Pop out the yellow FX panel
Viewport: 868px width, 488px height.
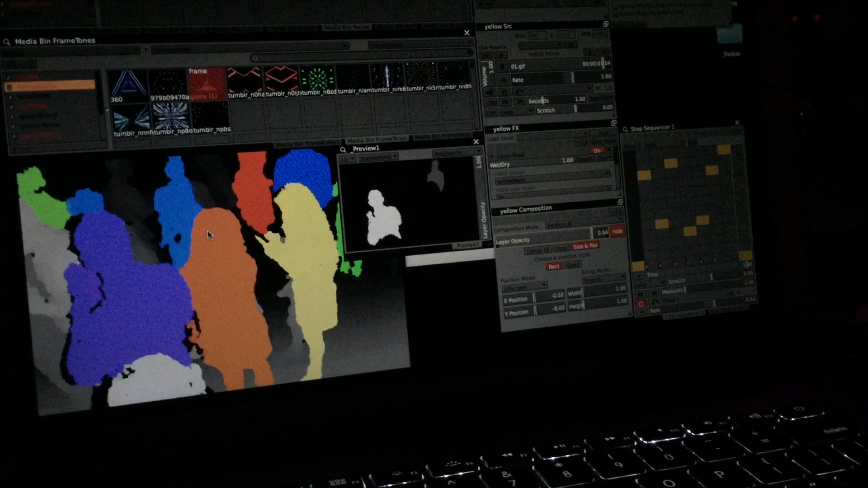coord(613,123)
